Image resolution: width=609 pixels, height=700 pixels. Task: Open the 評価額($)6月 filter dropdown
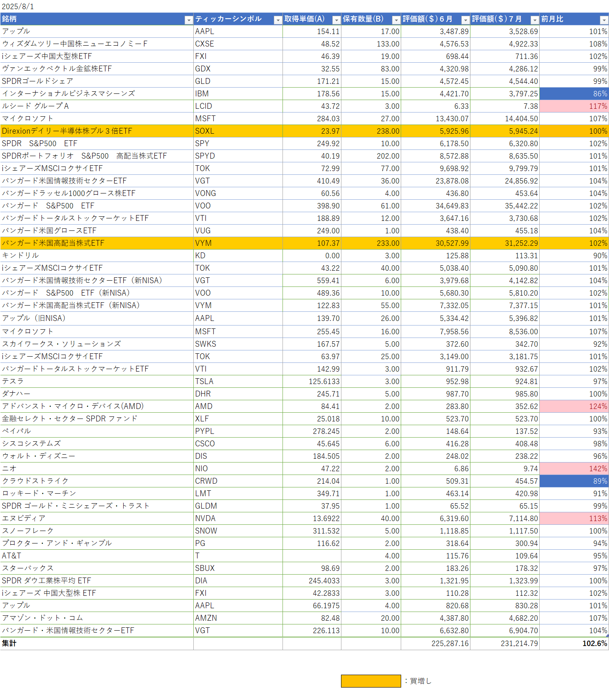[465, 20]
